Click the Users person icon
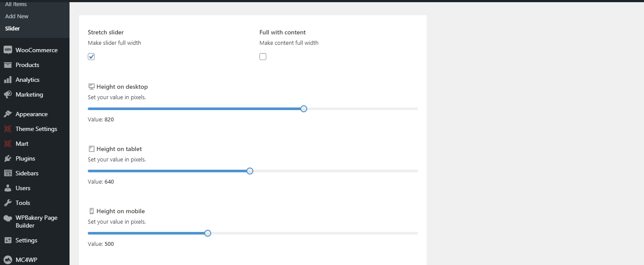 pos(7,188)
